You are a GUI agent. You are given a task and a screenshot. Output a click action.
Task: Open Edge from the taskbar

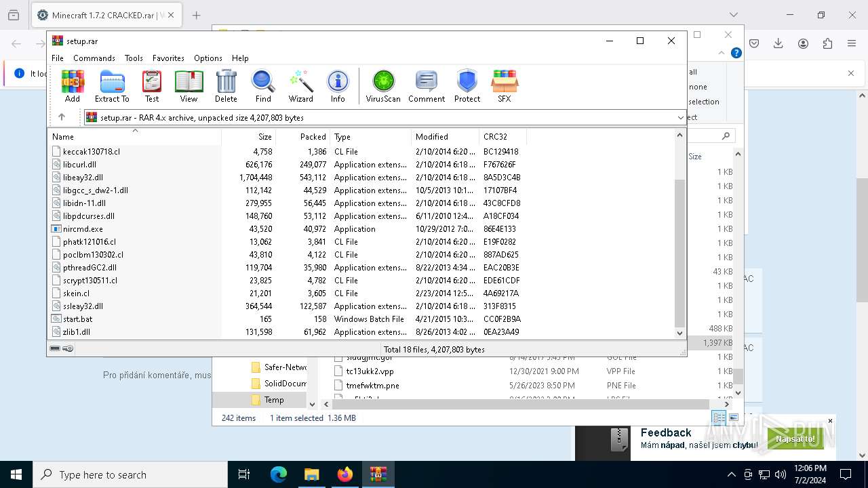click(x=279, y=474)
